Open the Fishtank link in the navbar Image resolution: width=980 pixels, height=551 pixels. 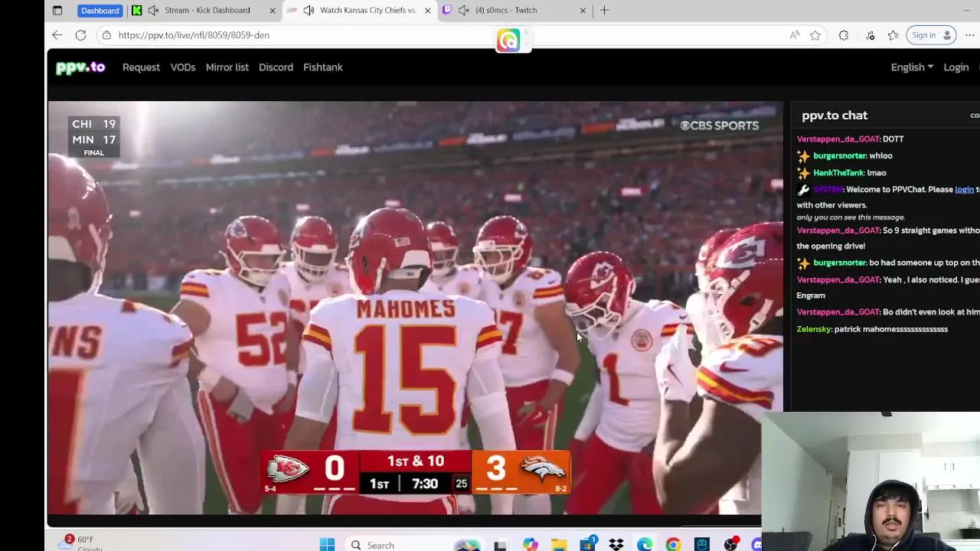coord(323,67)
